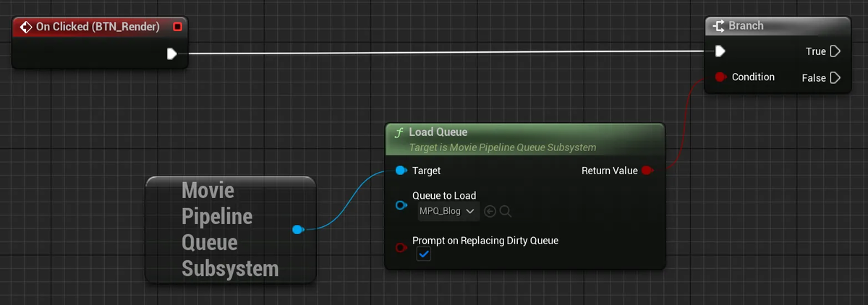Uncheck Prompt on Replacing Dirty Queue checkbox
This screenshot has width=868, height=305.
click(424, 254)
